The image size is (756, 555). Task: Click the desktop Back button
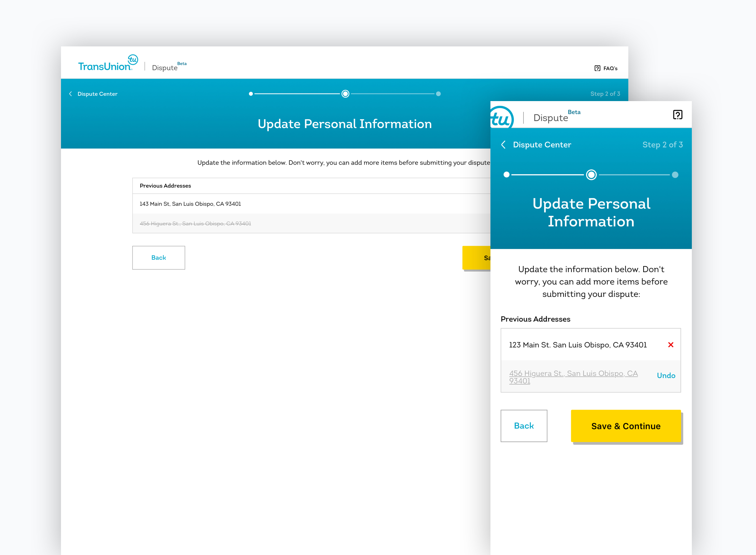[x=159, y=257]
